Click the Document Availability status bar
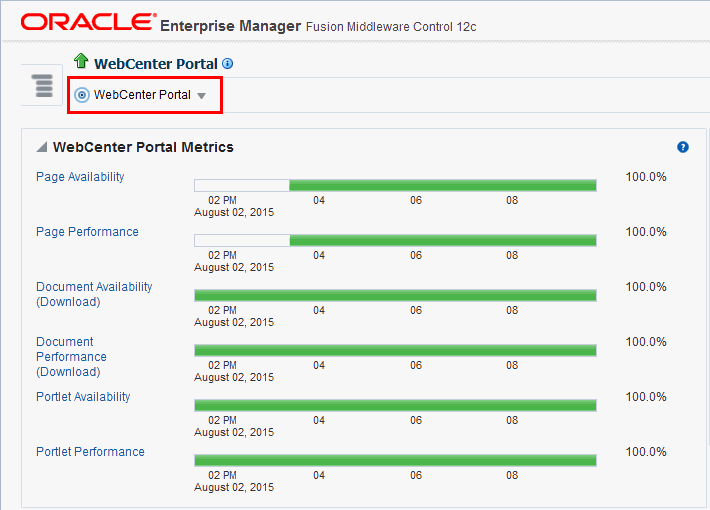This screenshot has height=510, width=710. pyautogui.click(x=395, y=295)
